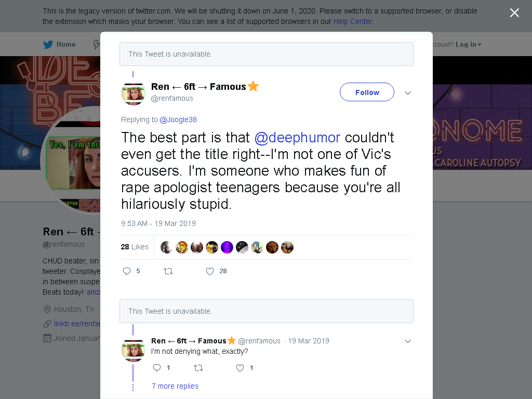Open the Moments lightning bolt icon

click(x=96, y=45)
